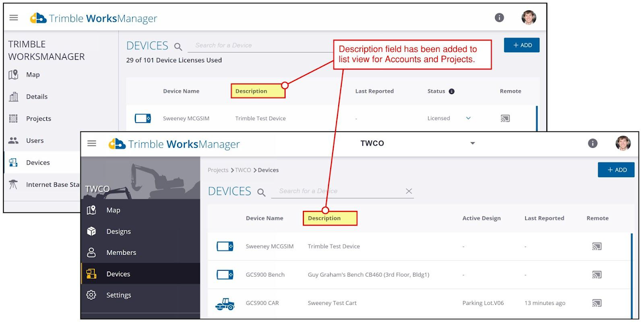Click Trimble Test Device in front window

334,247
